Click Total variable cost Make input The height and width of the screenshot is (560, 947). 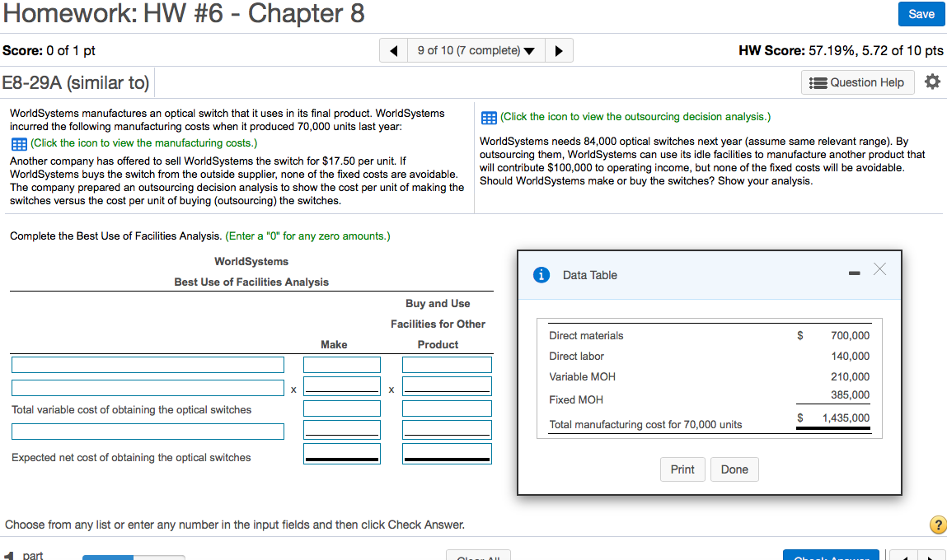pyautogui.click(x=342, y=408)
